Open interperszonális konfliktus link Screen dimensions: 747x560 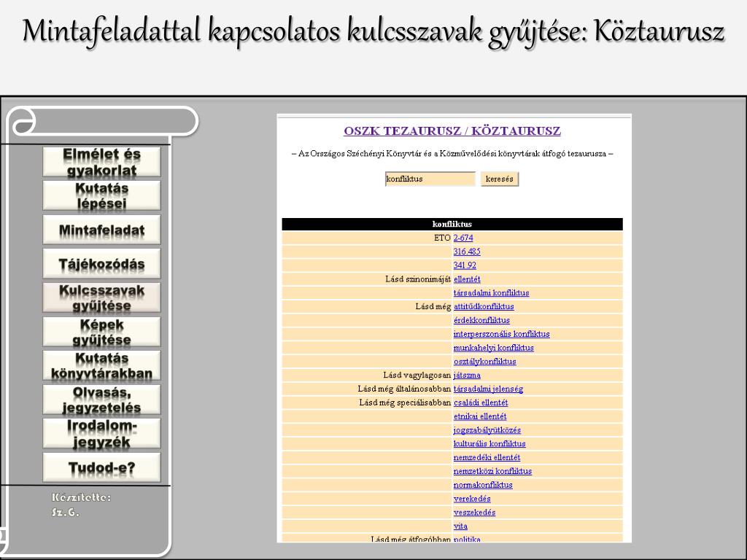[x=502, y=334]
